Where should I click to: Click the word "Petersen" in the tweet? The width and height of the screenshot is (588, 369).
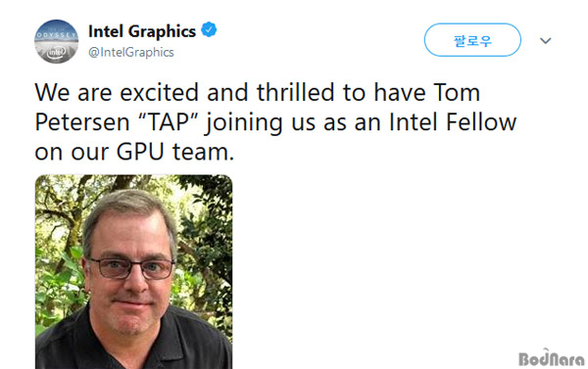pos(82,122)
